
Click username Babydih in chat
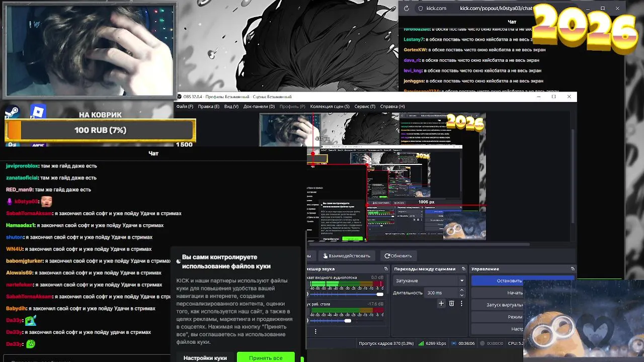(17, 309)
